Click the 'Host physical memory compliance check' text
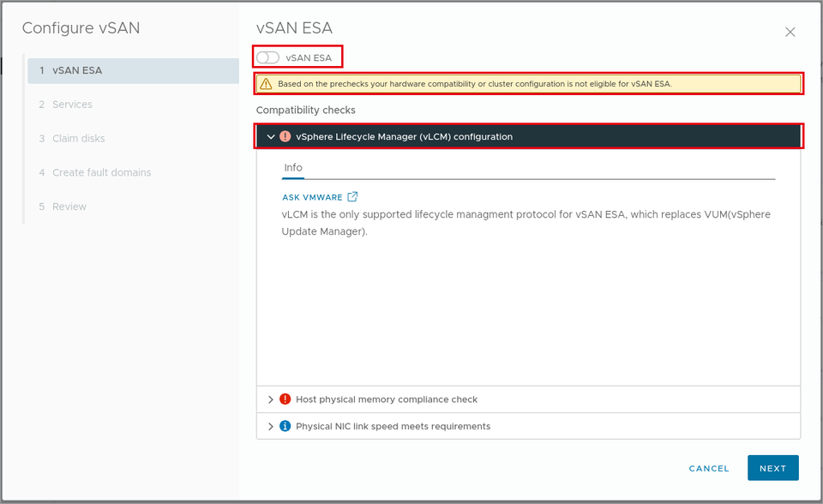Viewport: 823px width, 504px height. 387,399
